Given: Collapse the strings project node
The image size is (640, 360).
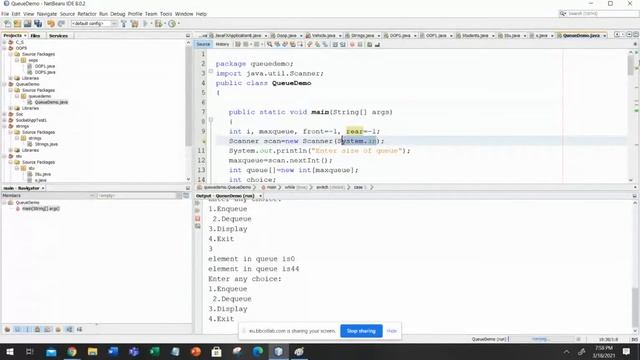Looking at the screenshot, I should pos(4,127).
